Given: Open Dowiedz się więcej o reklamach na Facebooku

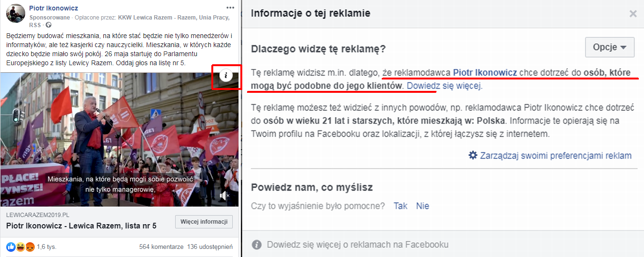Looking at the screenshot, I should click(x=358, y=245).
